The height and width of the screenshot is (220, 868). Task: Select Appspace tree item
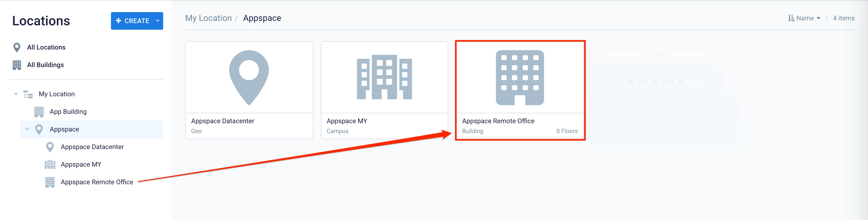pyautogui.click(x=64, y=129)
